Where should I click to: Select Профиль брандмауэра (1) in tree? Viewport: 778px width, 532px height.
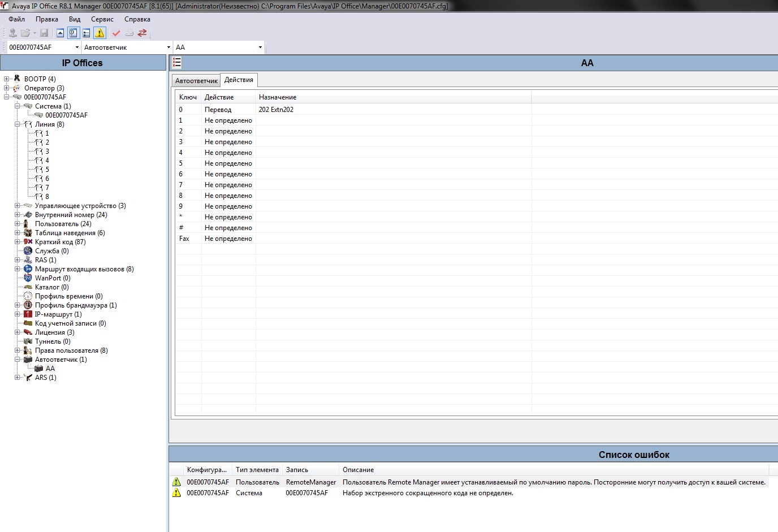click(x=76, y=305)
